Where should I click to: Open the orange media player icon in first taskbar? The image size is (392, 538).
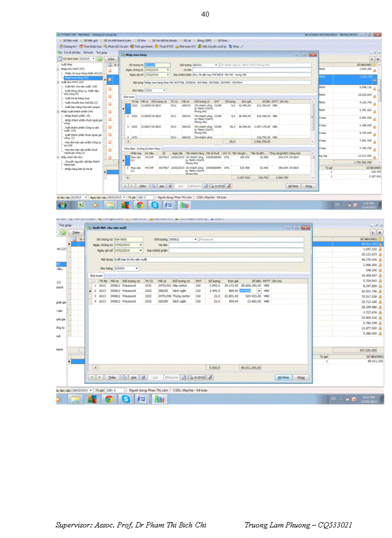95,205
